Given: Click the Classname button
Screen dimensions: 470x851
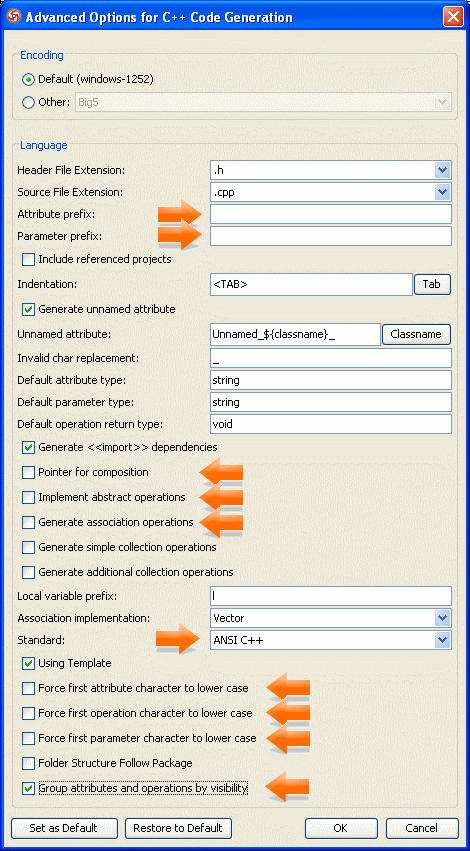Looking at the screenshot, I should point(416,334).
